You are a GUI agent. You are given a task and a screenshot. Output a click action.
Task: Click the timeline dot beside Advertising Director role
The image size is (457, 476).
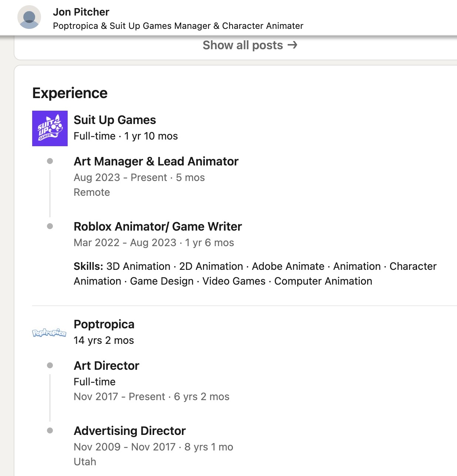50,429
